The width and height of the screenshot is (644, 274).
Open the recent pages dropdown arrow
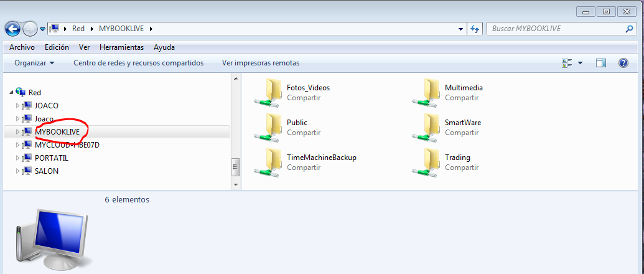pyautogui.click(x=43, y=29)
